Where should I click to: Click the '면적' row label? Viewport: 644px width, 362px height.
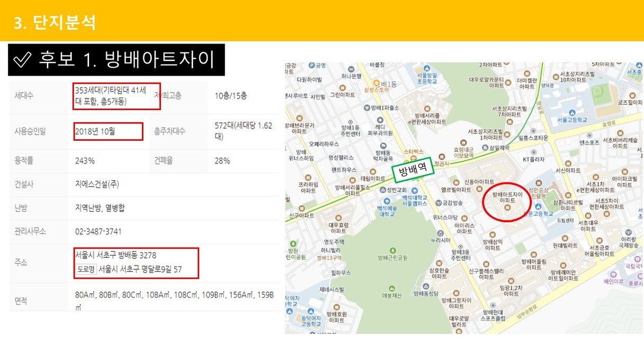click(x=21, y=301)
